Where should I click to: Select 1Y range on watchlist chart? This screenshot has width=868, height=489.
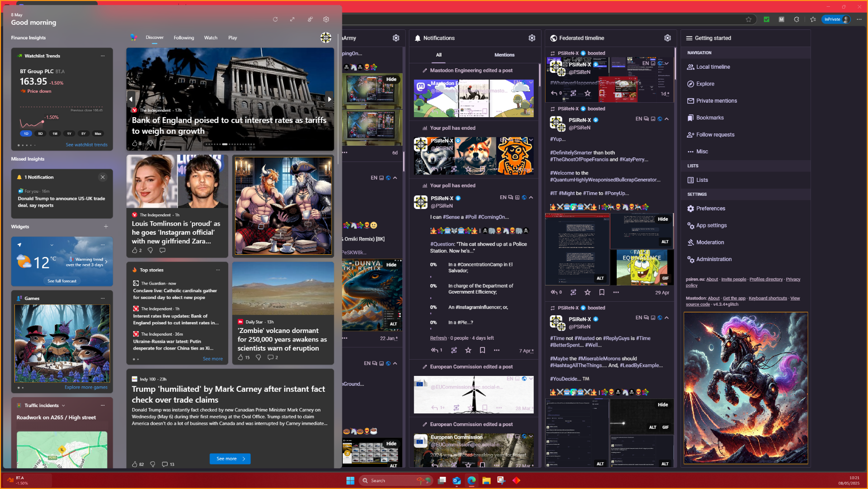(x=69, y=133)
